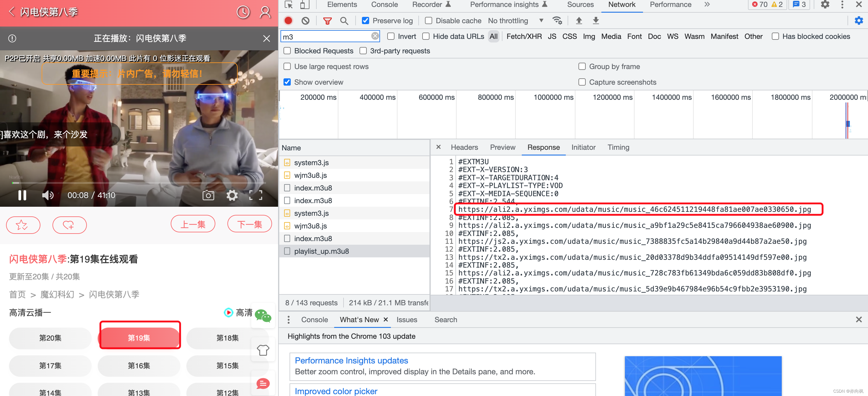Click the playlist_up.m3u8 file entry
This screenshot has width=868, height=396.
tap(322, 251)
